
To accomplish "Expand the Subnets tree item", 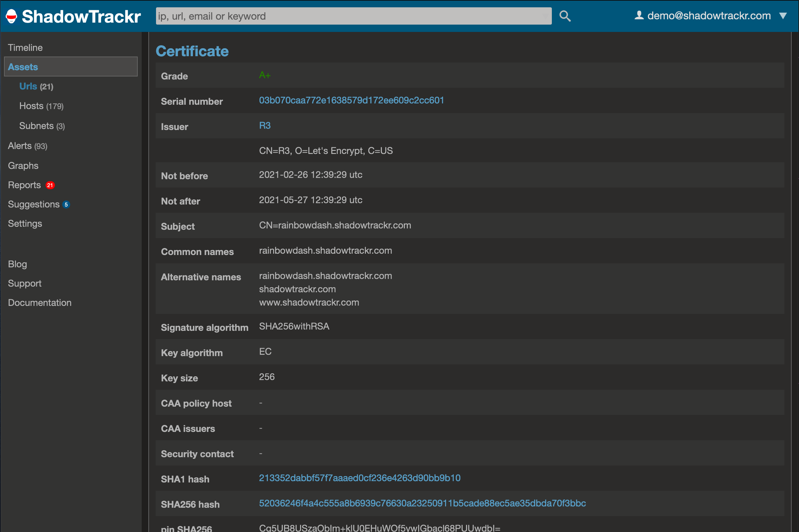I will click(42, 126).
